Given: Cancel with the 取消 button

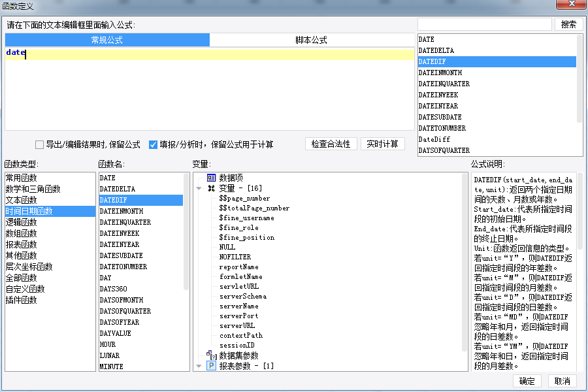Looking at the screenshot, I should (562, 381).
